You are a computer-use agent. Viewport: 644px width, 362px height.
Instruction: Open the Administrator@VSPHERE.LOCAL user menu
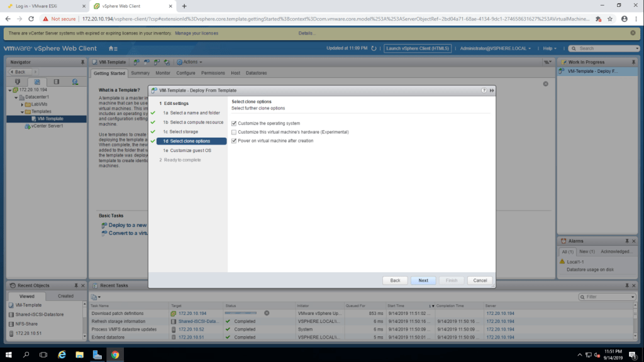click(496, 48)
